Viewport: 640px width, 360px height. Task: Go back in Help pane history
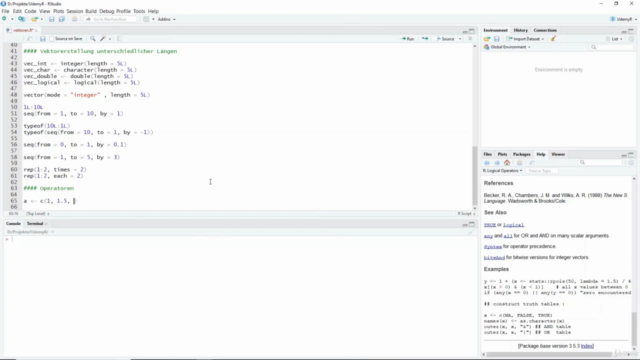(487, 163)
